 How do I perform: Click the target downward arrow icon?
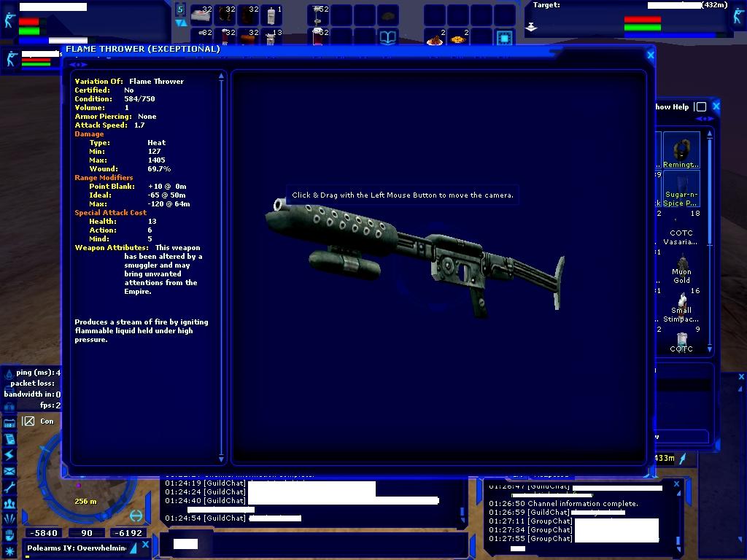(531, 28)
